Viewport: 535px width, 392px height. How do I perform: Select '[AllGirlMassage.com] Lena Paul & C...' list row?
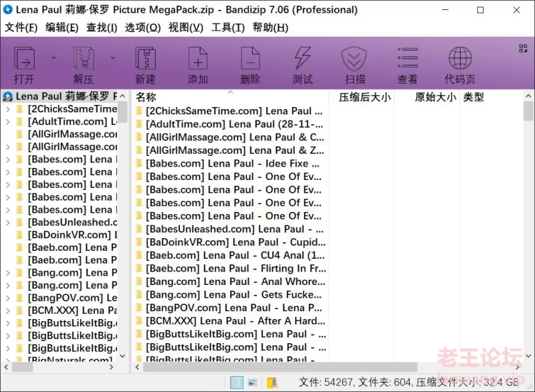pyautogui.click(x=230, y=137)
